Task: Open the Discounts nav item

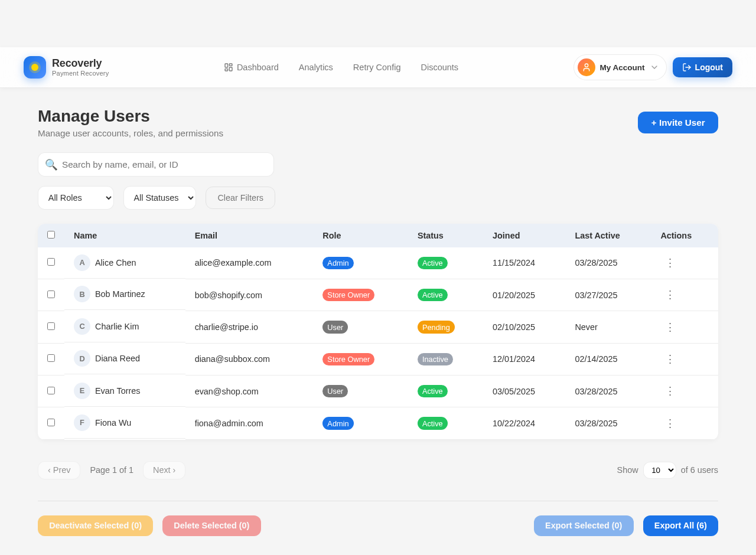Action: pyautogui.click(x=439, y=67)
